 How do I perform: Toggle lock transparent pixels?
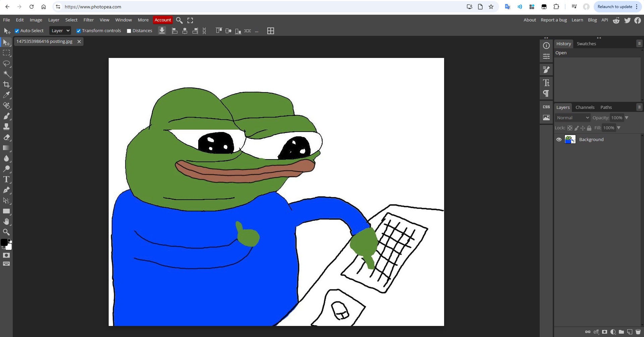[x=570, y=128]
